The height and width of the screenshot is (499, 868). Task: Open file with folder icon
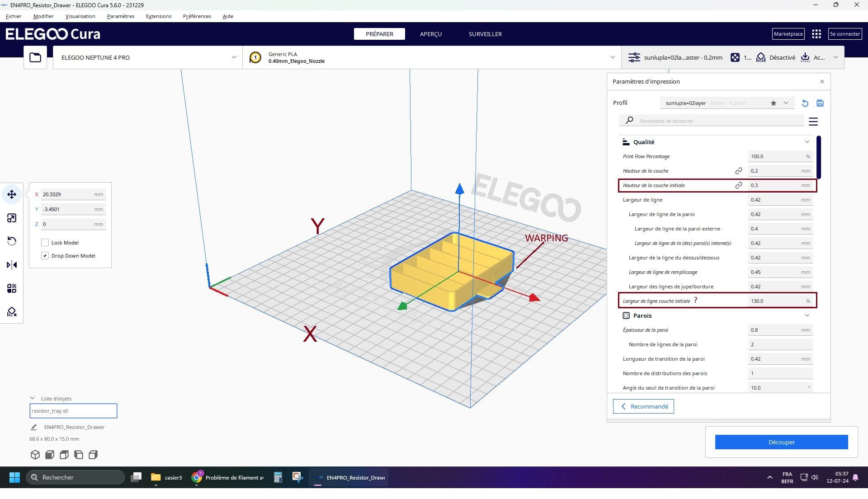[35, 57]
